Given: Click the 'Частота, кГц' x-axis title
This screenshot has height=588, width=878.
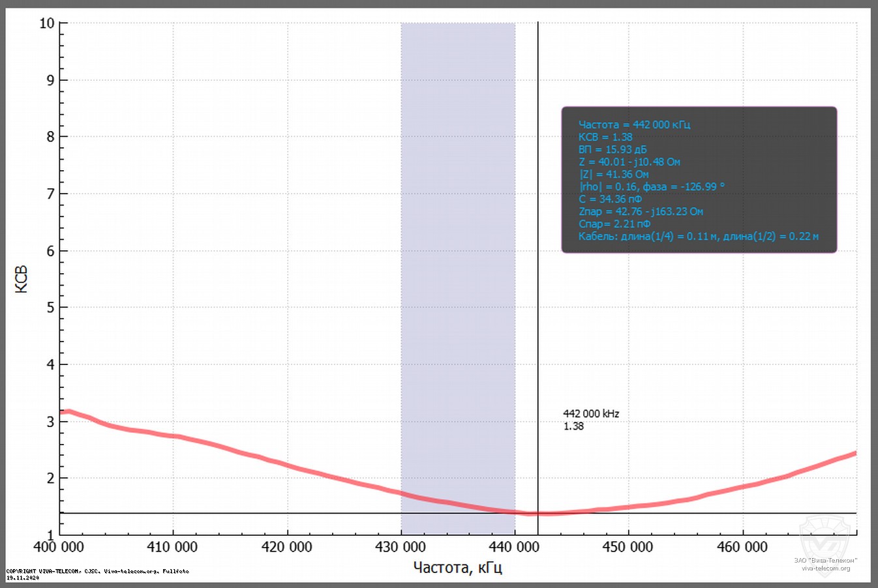Looking at the screenshot, I should point(457,567).
